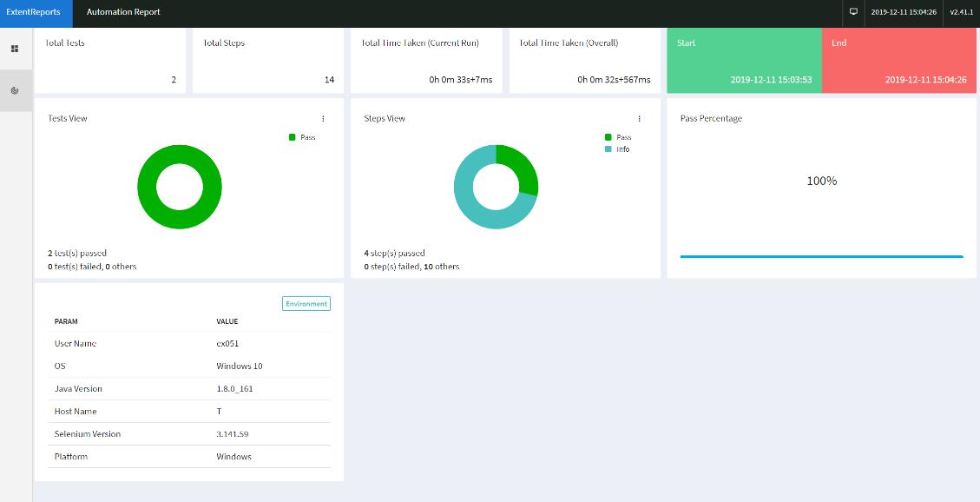Select the Java Version row label

(x=78, y=388)
